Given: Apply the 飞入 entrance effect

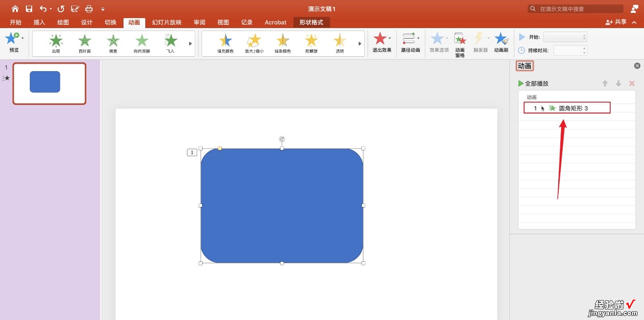Looking at the screenshot, I should coord(171,43).
